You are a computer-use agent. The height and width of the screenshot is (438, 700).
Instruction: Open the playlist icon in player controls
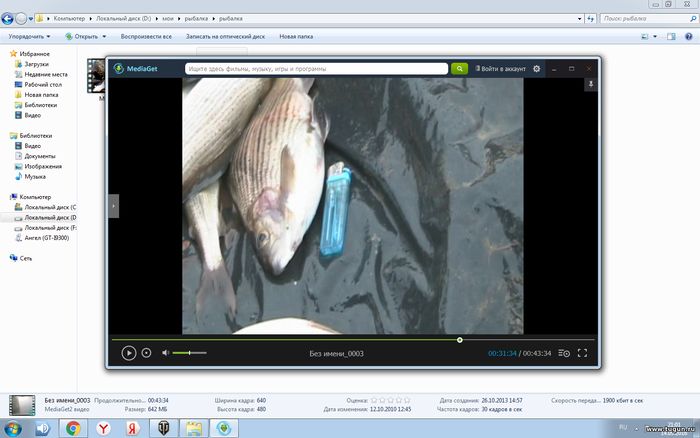(x=564, y=353)
